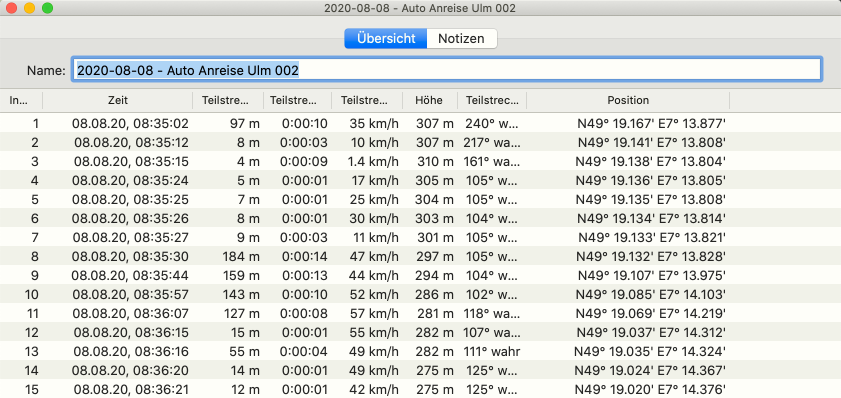
Task: Click position N49° 19.069' E7° 14.219'
Action: (651, 313)
